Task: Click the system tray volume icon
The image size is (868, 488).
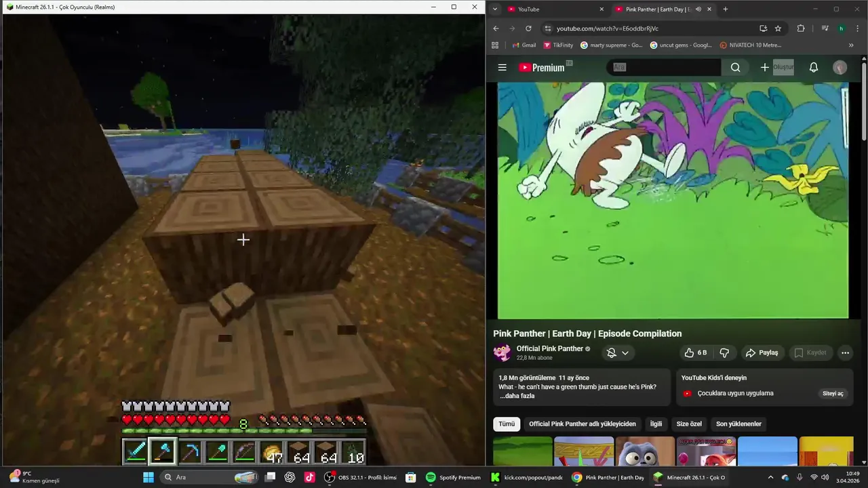Action: [x=825, y=477]
